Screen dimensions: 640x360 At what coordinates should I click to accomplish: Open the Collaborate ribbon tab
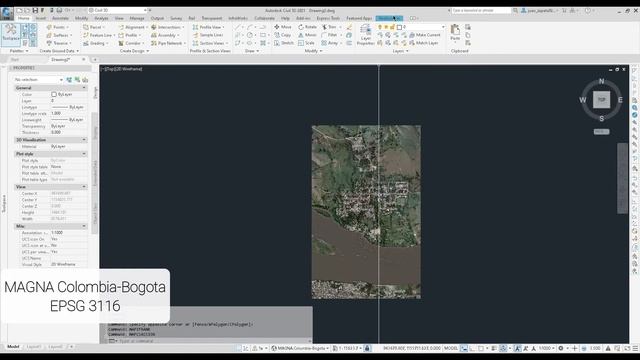[264, 18]
